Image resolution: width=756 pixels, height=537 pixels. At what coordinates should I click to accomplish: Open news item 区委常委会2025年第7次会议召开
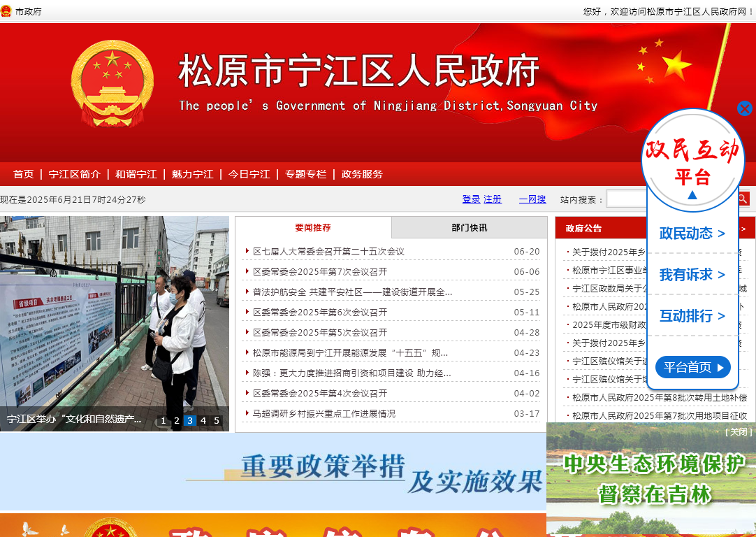point(320,271)
